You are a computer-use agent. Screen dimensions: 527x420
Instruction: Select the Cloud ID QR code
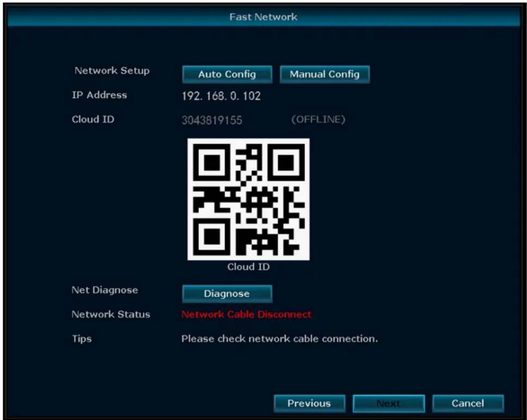(x=248, y=199)
